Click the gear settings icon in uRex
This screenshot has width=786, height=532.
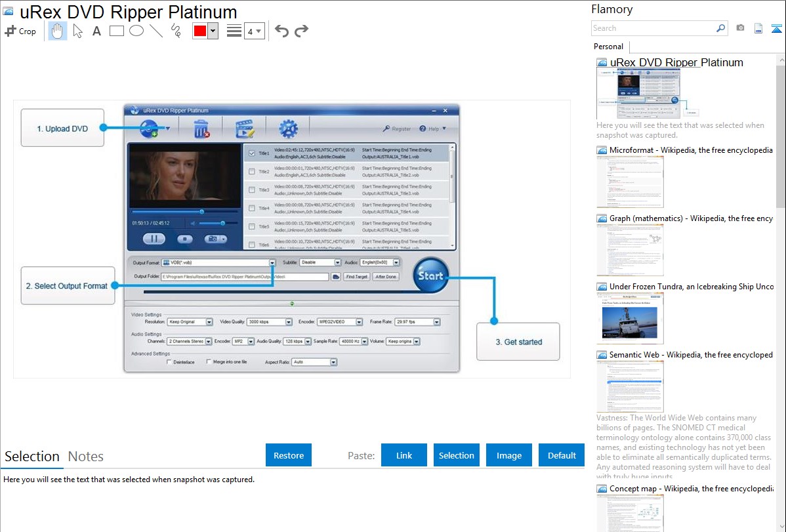point(288,129)
